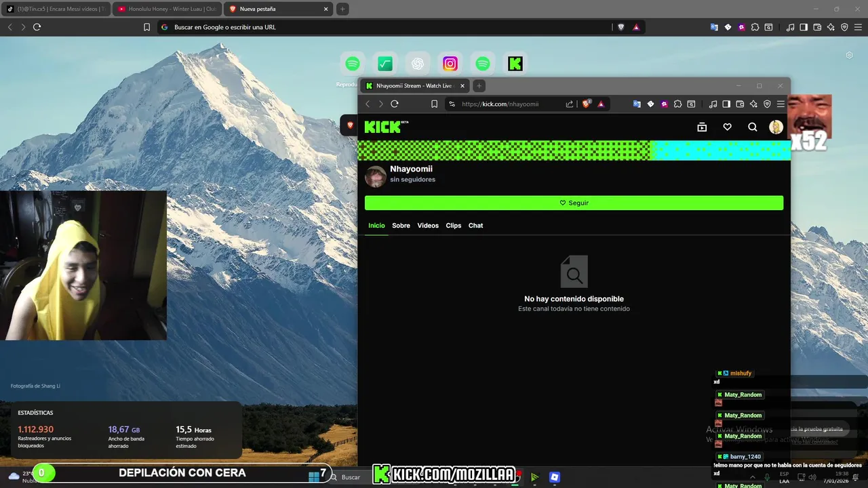868x488 pixels.
Task: Open the Instagram shortcut tile
Action: click(x=450, y=64)
